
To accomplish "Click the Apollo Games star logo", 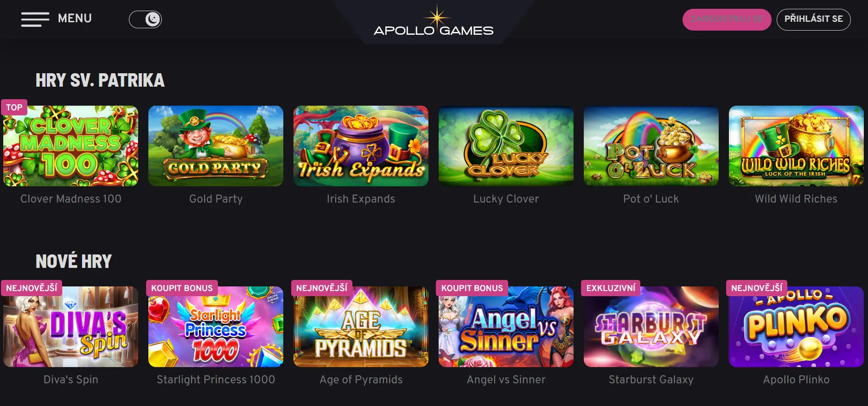I will coord(434,21).
